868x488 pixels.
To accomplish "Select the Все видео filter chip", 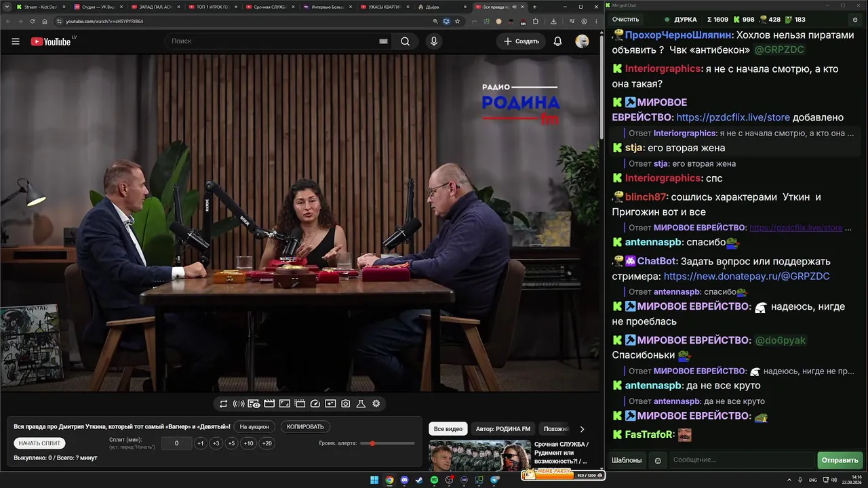I will (448, 429).
